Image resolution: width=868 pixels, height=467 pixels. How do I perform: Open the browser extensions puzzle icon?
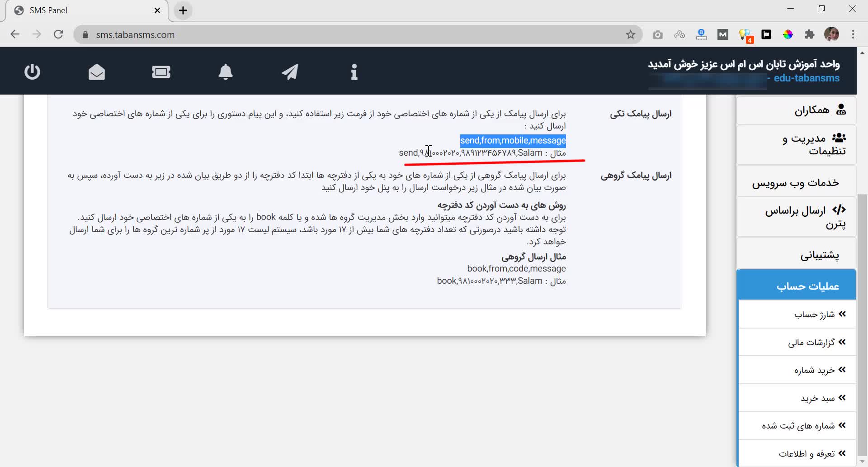coord(810,35)
